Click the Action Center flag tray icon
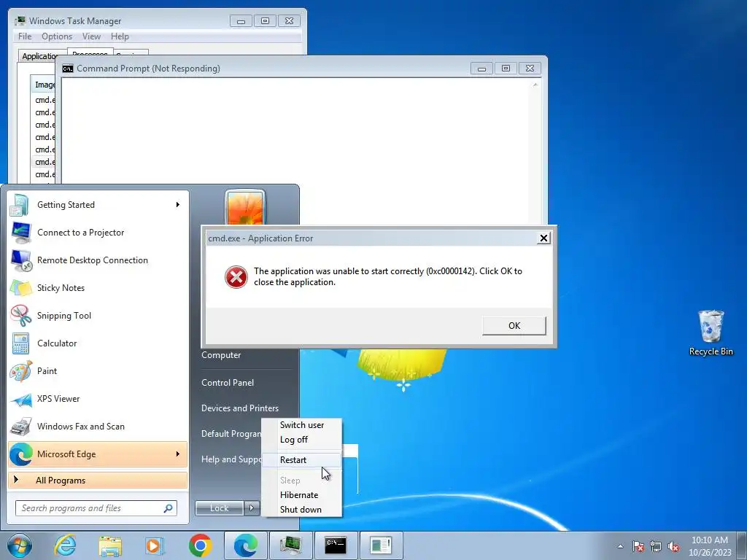This screenshot has height=560, width=747. click(x=638, y=546)
